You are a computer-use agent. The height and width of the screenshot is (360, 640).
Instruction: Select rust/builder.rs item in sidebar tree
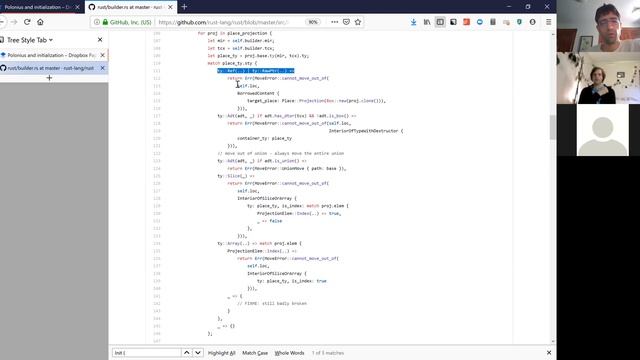point(50,68)
